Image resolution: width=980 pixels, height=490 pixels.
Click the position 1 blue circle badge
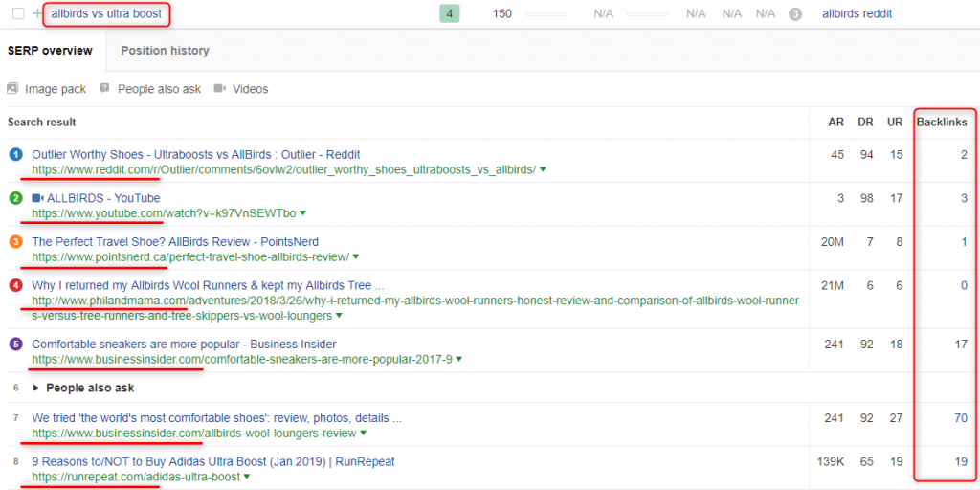(15, 154)
